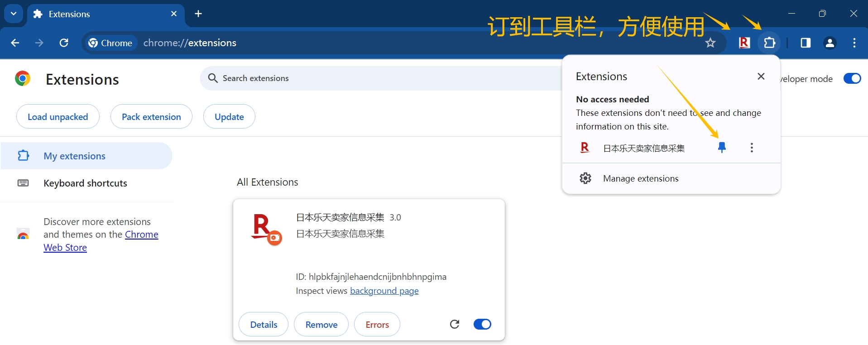Click the Chrome logo next to the Extensions title

click(23, 79)
